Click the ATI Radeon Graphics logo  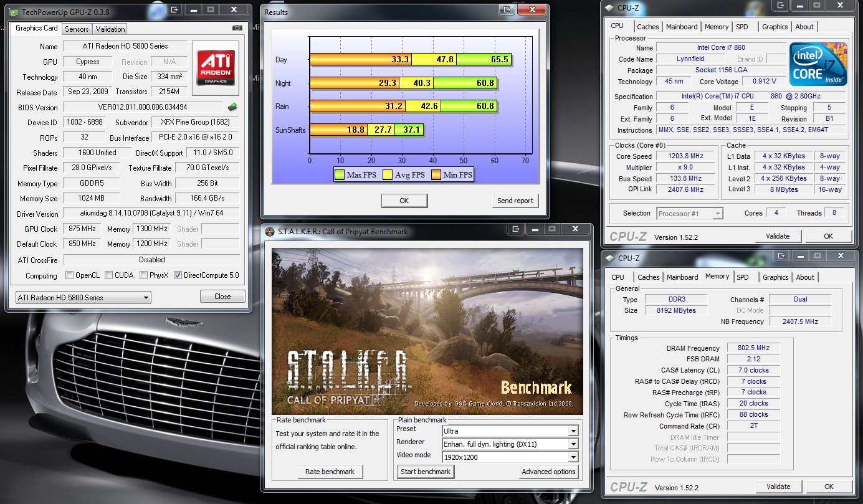pyautogui.click(x=216, y=68)
